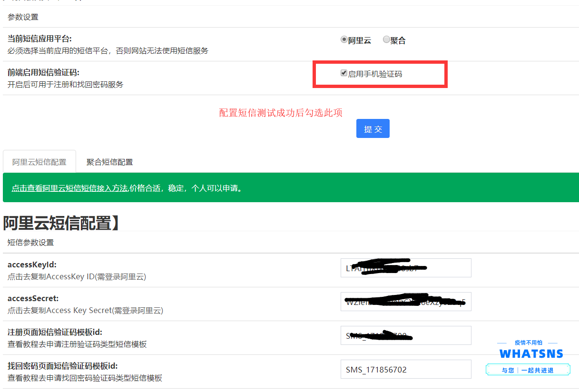Click the 参数设置 section header

pyautogui.click(x=23, y=17)
